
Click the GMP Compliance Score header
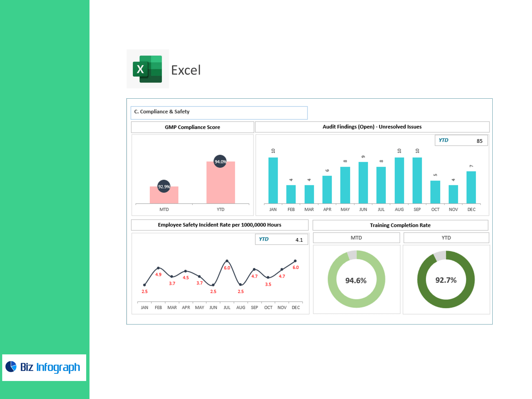tap(192, 127)
